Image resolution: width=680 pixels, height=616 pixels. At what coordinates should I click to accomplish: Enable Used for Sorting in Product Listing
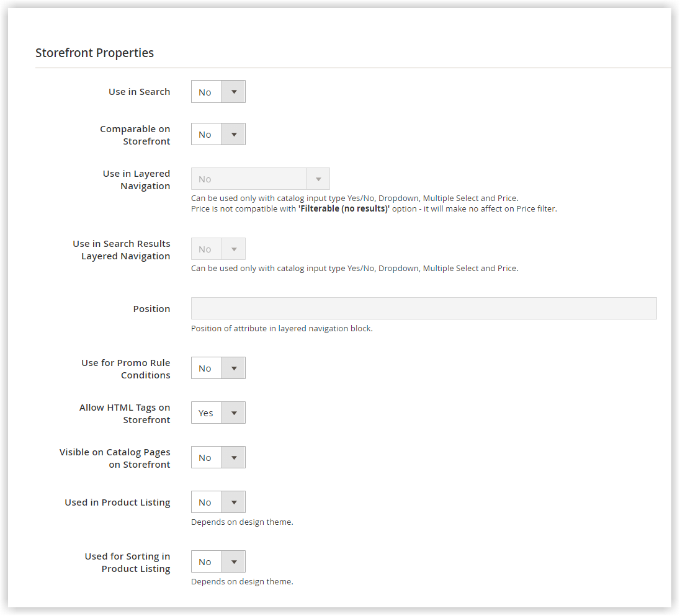(218, 561)
